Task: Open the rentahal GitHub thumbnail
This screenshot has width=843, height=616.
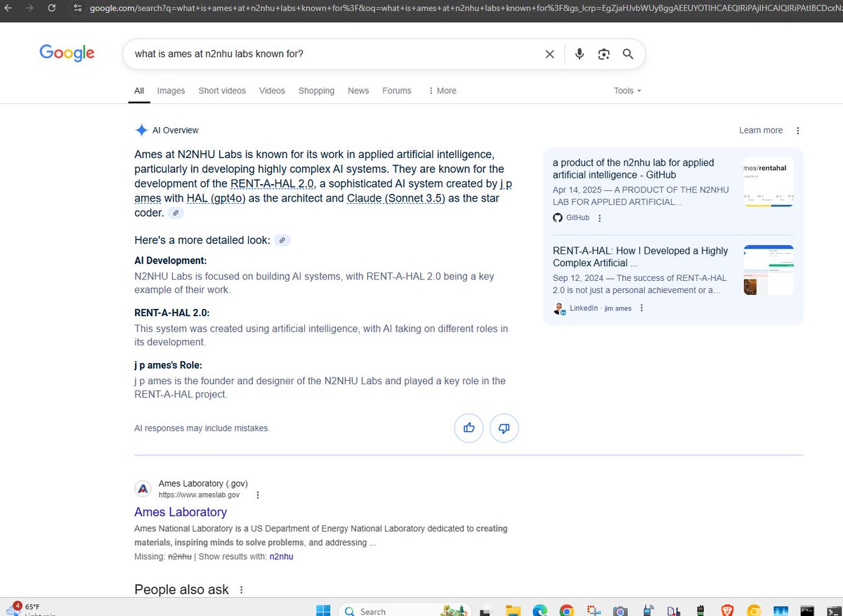Action: tap(769, 181)
